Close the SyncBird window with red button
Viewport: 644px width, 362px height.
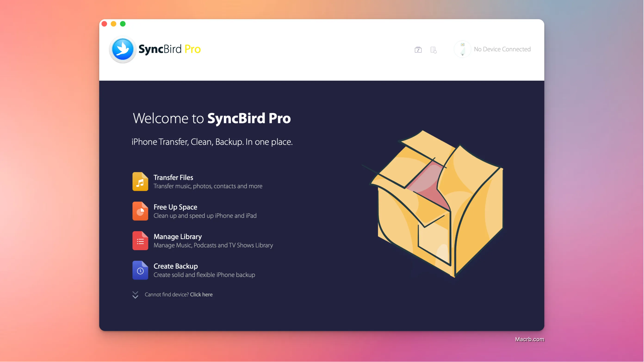pos(104,24)
